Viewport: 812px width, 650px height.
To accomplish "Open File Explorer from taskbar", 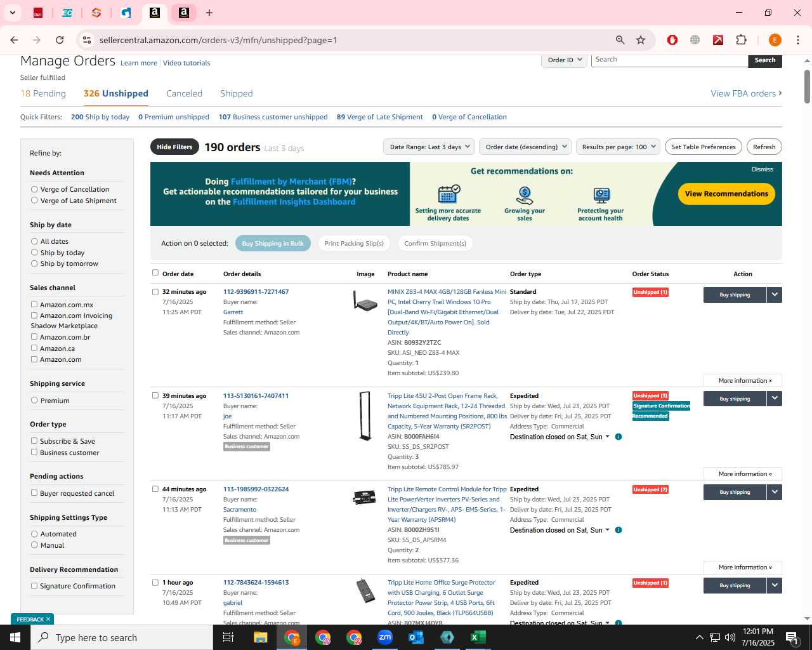I will click(x=261, y=637).
